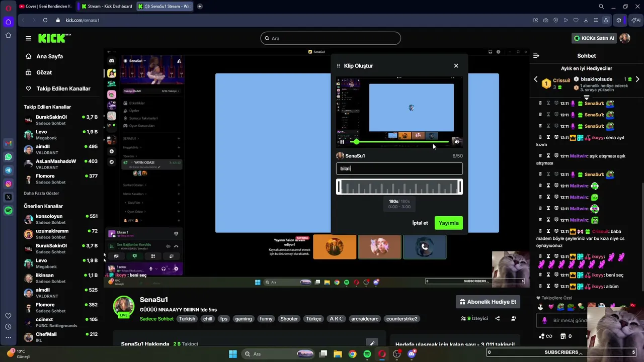644x362 pixels.
Task: Open Spotify from Windows taskbar
Action: (x=367, y=354)
